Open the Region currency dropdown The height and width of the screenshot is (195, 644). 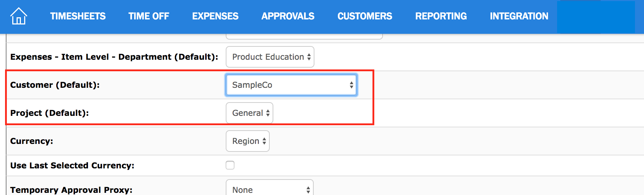(248, 141)
